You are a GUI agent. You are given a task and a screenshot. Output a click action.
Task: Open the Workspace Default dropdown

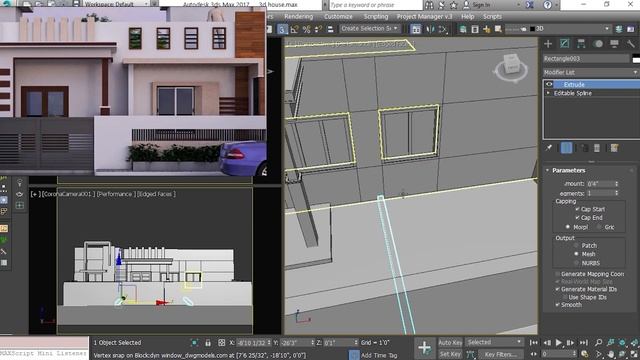click(116, 4)
